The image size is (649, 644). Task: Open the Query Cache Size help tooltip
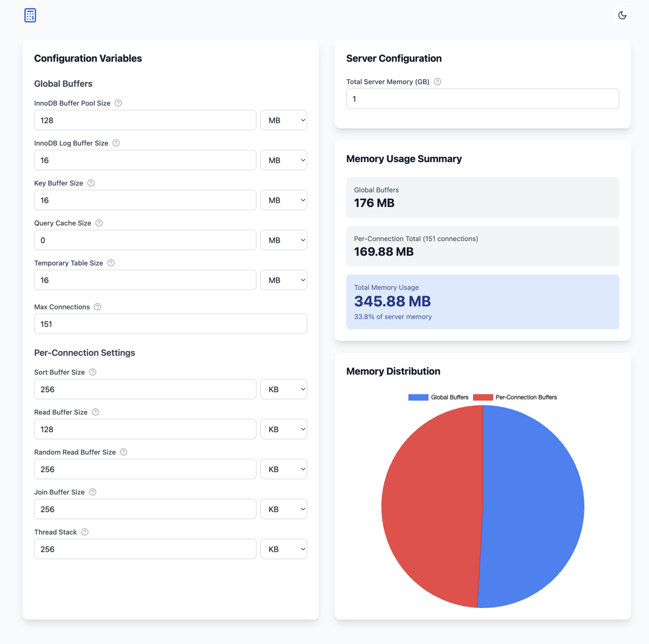(99, 223)
